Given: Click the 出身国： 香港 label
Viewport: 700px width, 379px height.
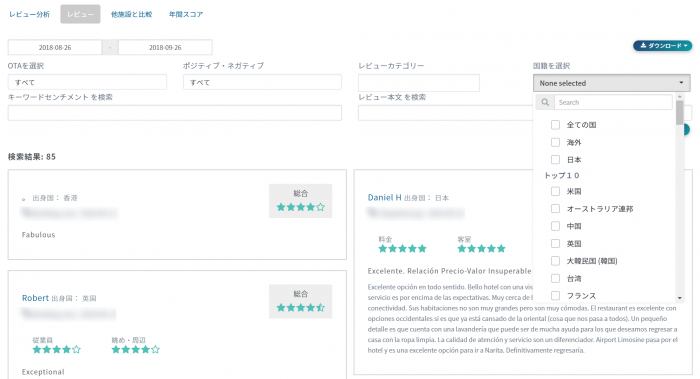Looking at the screenshot, I should (55, 198).
